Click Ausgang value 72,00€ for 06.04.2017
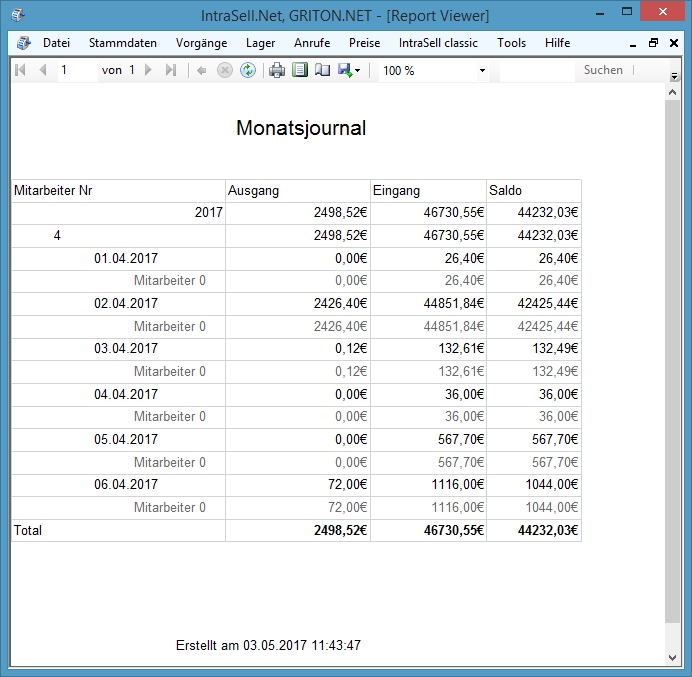Image resolution: width=692 pixels, height=677 pixels. [347, 485]
